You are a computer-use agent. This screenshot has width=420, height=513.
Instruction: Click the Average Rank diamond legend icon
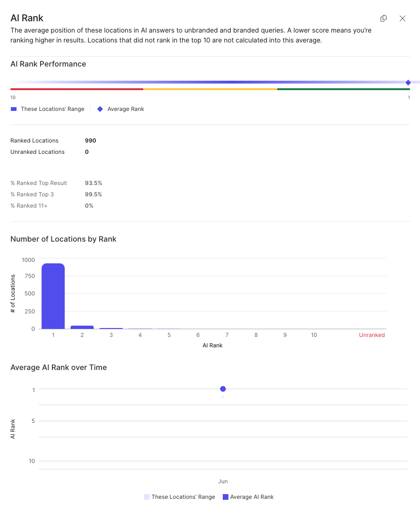(x=100, y=109)
